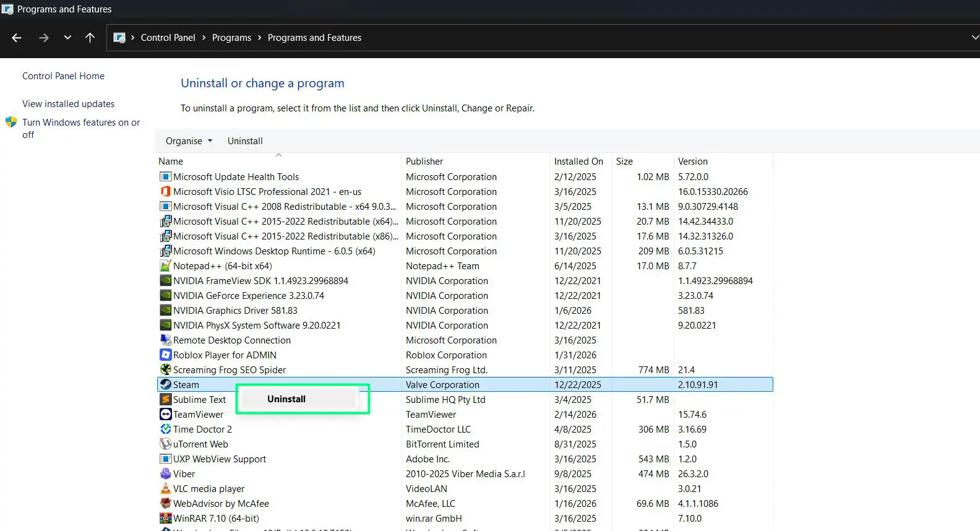The image size is (980, 531).
Task: Sort list by Name column header
Action: coord(279,161)
